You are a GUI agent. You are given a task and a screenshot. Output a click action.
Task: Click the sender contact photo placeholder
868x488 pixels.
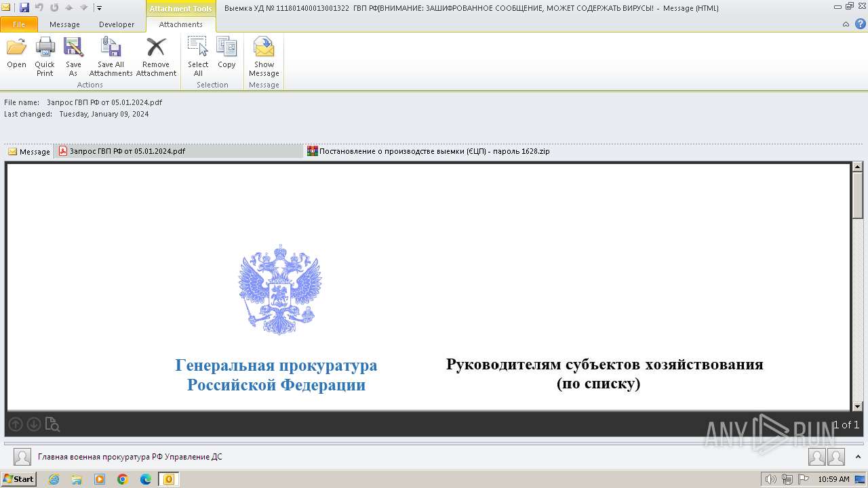(x=22, y=457)
